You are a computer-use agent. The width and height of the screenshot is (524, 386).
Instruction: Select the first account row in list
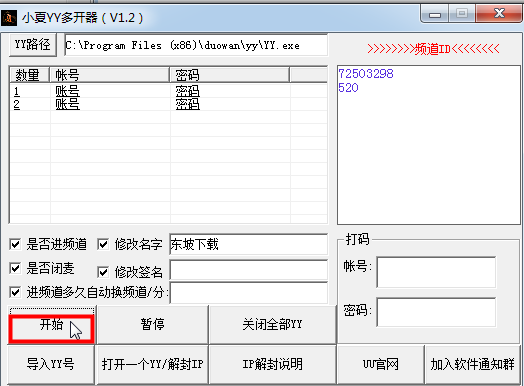click(x=168, y=91)
